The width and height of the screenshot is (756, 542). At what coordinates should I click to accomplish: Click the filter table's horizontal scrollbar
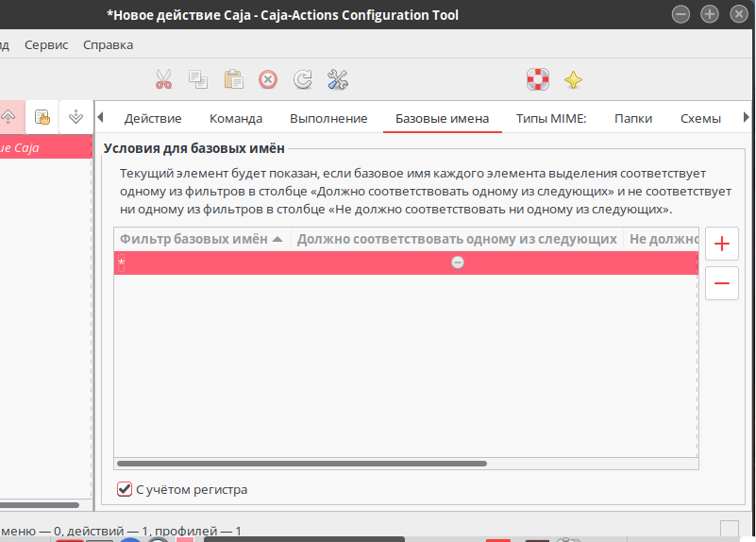302,464
